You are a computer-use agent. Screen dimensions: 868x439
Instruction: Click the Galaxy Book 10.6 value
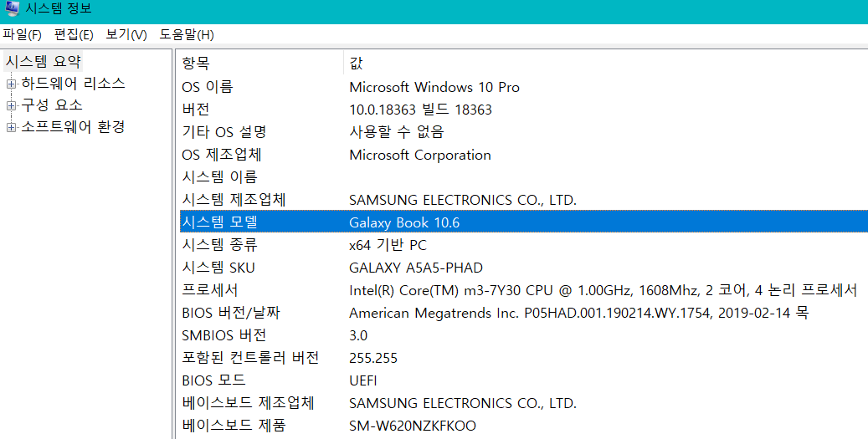coord(404,222)
